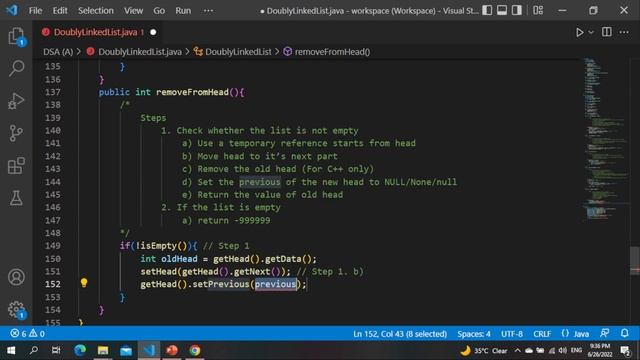Toggle bottom panel layout icon
The width and height of the screenshot is (640, 360).
[x=502, y=10]
